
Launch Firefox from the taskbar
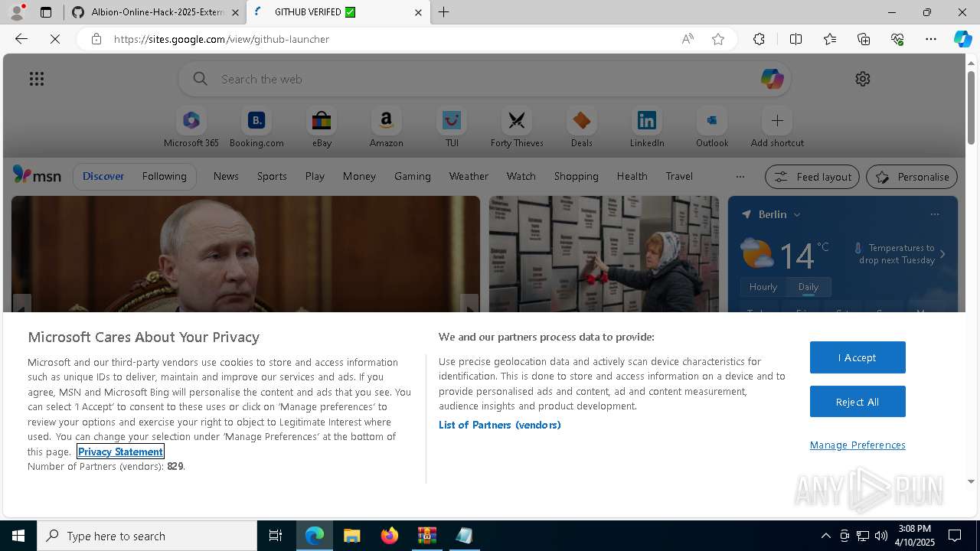[x=390, y=536]
